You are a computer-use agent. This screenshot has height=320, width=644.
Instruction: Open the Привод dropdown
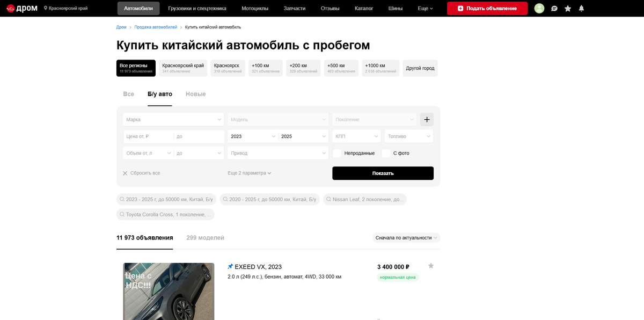[278, 153]
